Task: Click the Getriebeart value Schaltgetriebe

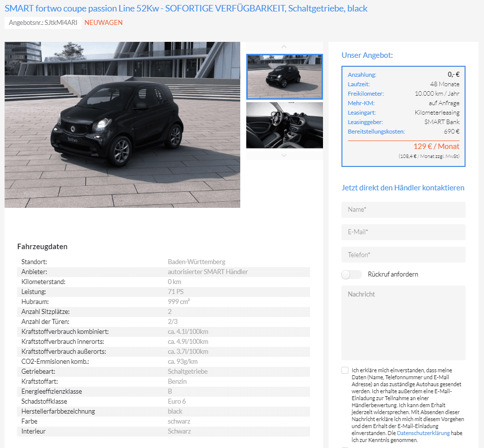Action: tap(188, 371)
